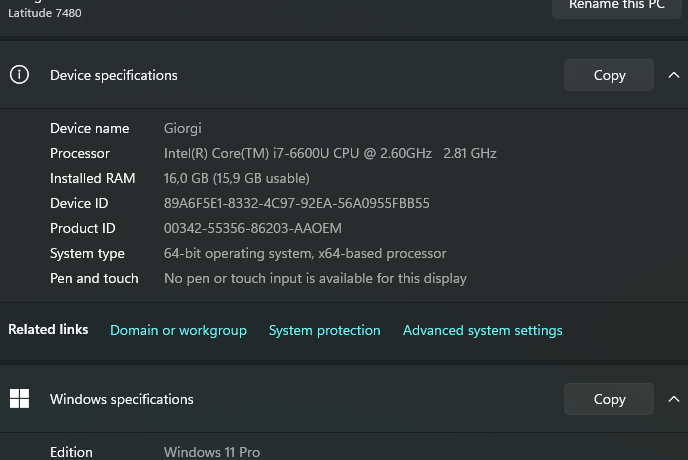Open the System protection link
688x460 pixels.
324,330
